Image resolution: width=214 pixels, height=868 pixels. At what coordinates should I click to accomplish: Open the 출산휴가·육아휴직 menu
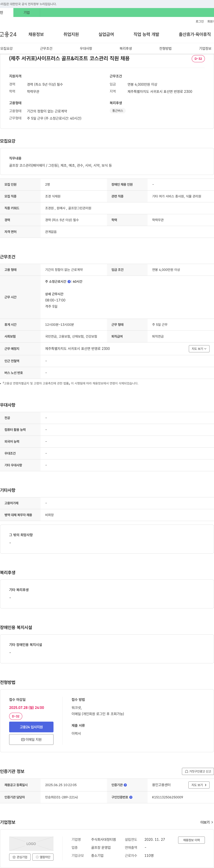(195, 34)
